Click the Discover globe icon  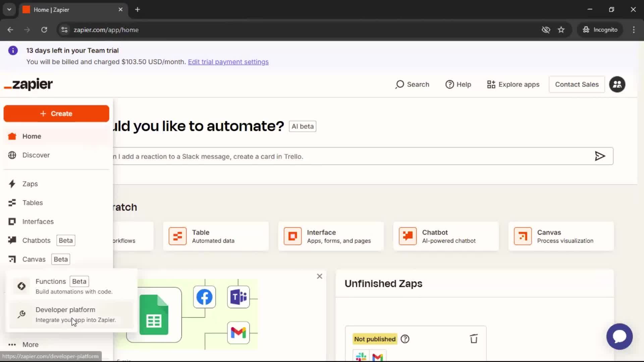pos(12,155)
